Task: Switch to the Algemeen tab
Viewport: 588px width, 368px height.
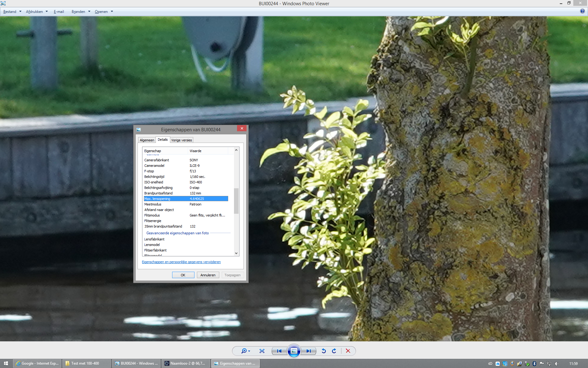Action: 147,140
